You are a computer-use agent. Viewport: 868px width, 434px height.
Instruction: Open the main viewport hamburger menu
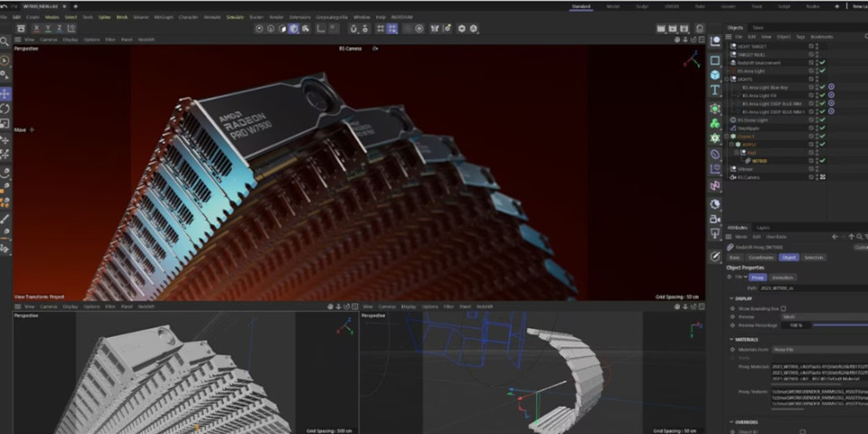point(18,40)
